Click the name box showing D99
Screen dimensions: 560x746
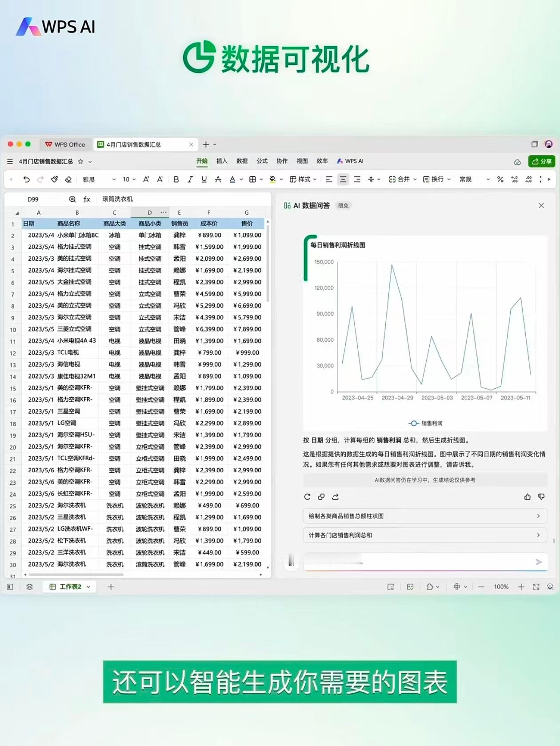[x=33, y=199]
